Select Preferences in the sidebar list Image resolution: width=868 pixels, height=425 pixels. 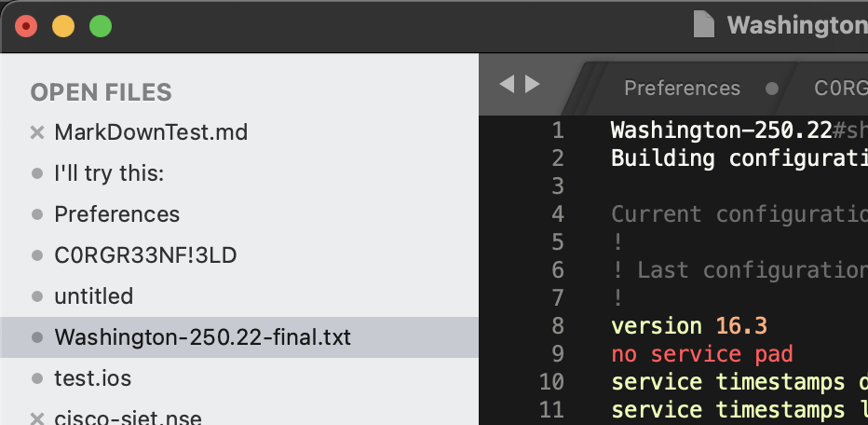click(116, 214)
